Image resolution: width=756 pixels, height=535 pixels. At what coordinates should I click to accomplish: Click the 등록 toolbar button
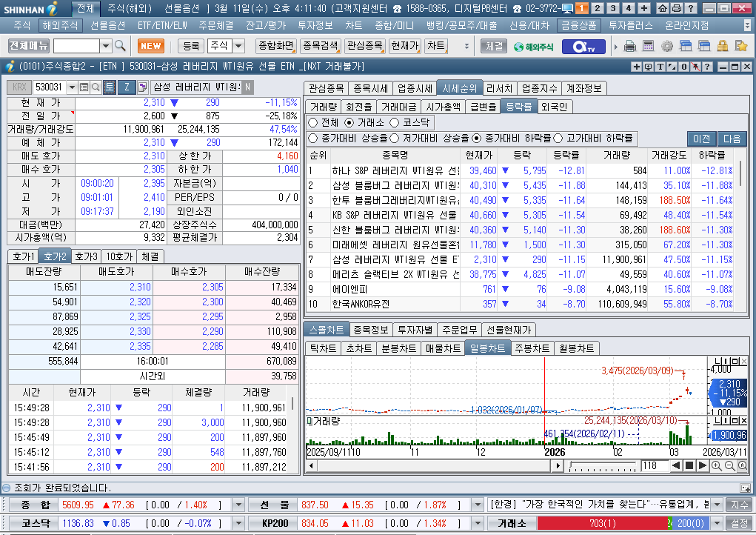[191, 46]
